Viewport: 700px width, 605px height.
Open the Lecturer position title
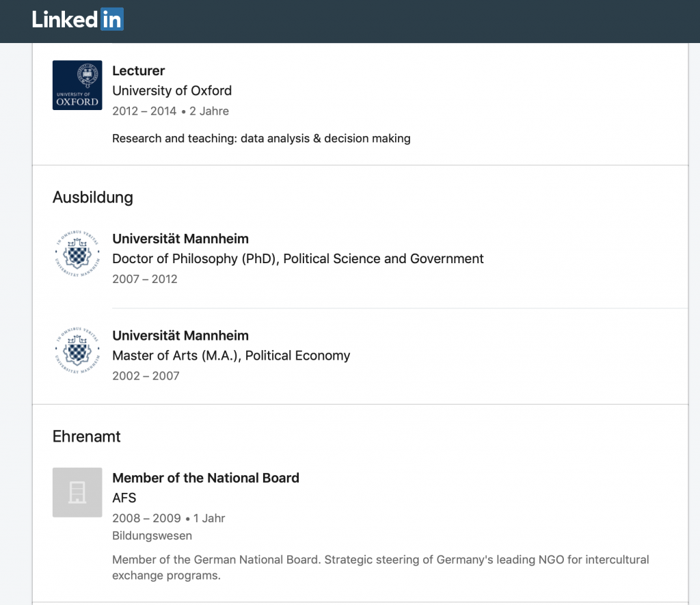pos(138,70)
